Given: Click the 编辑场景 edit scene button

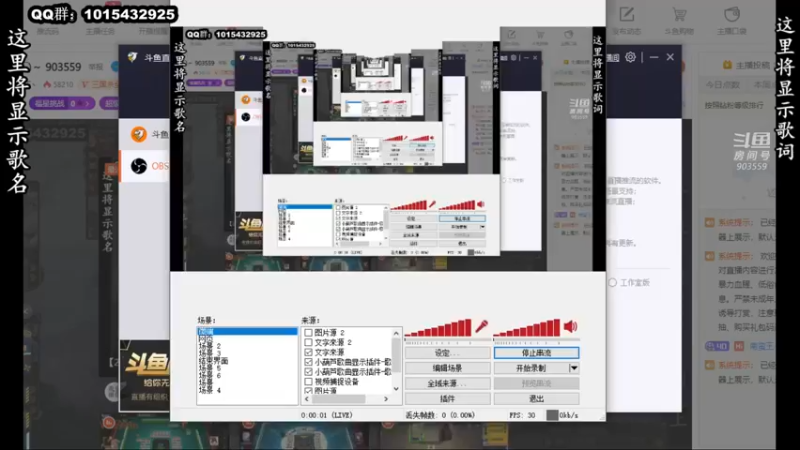Looking at the screenshot, I should pos(447,368).
